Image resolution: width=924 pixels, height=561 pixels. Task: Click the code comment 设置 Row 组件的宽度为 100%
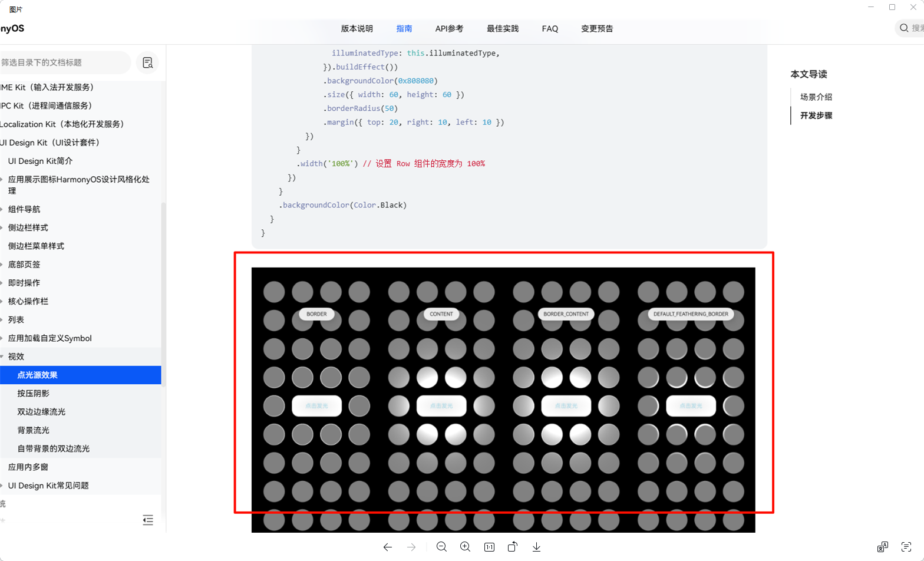(x=424, y=164)
